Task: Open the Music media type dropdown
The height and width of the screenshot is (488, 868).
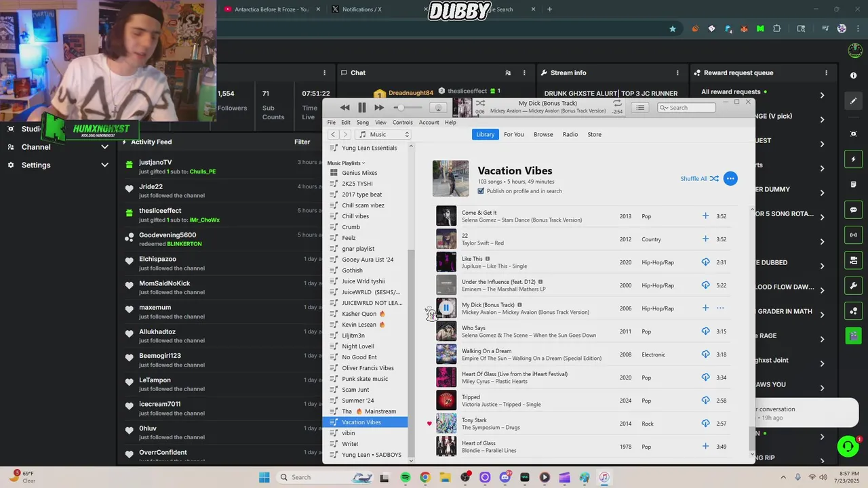Action: (x=384, y=134)
